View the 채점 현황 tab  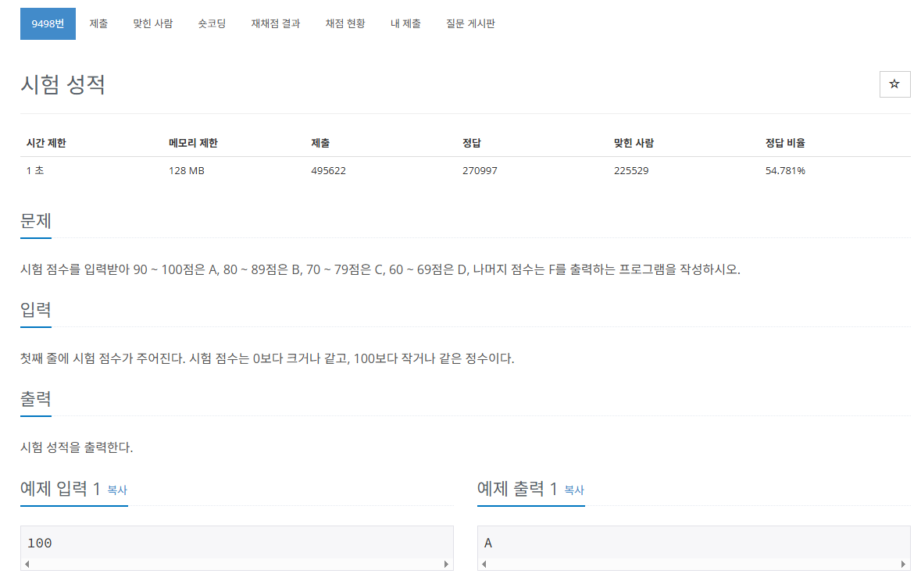tap(345, 23)
